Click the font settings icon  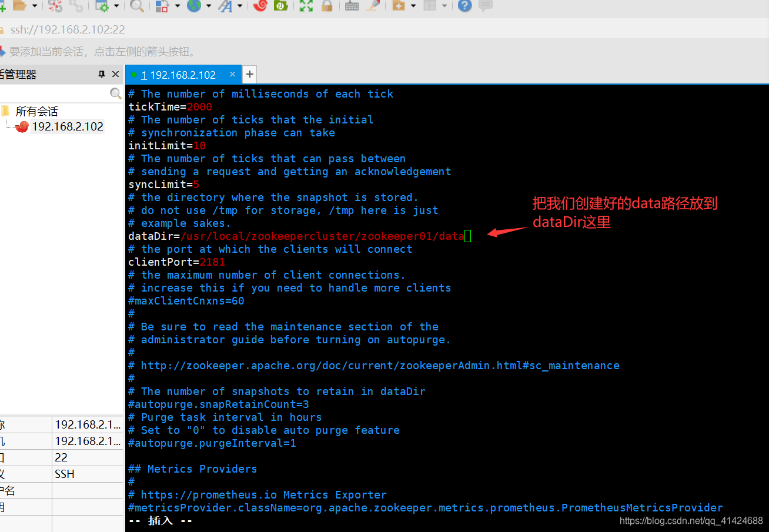click(x=225, y=6)
